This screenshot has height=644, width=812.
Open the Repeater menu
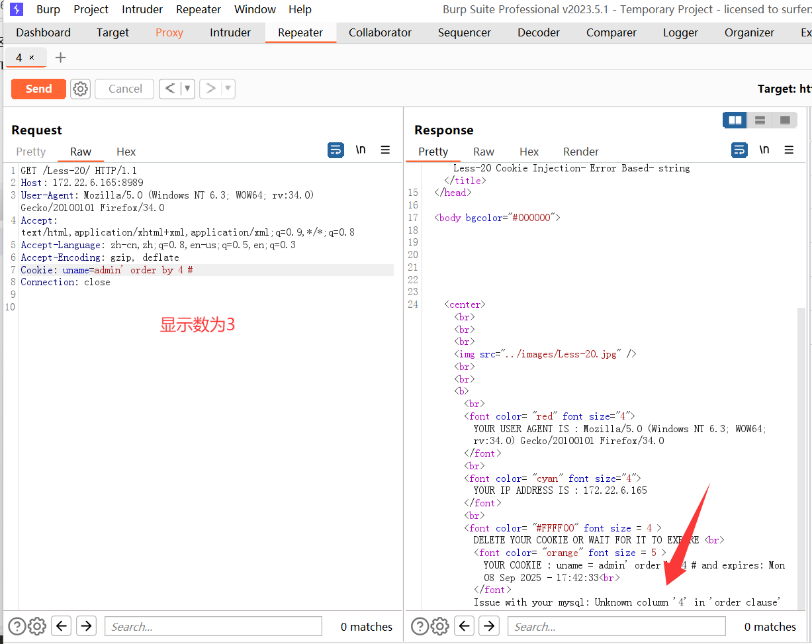click(199, 9)
